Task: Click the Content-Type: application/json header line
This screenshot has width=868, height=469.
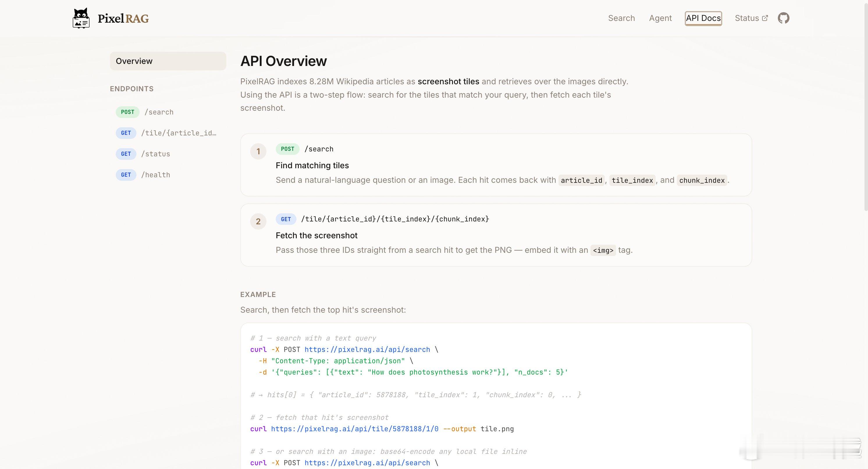Action: coord(336,361)
